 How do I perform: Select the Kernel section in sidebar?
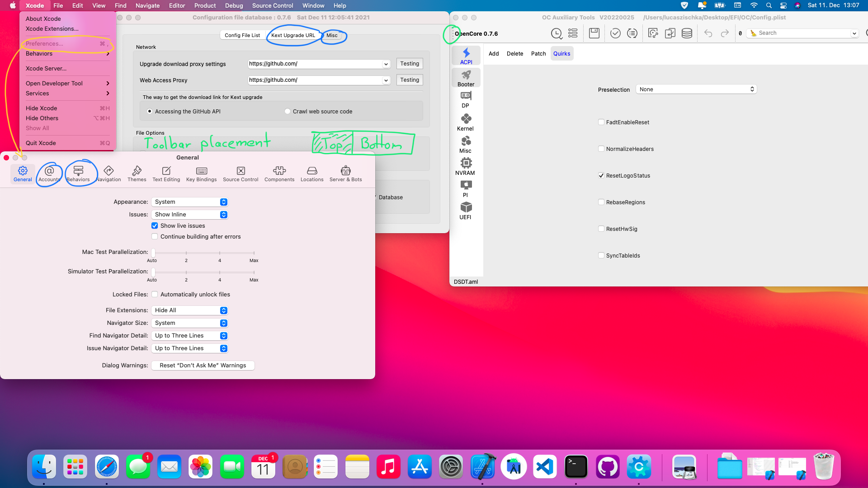coord(466,122)
